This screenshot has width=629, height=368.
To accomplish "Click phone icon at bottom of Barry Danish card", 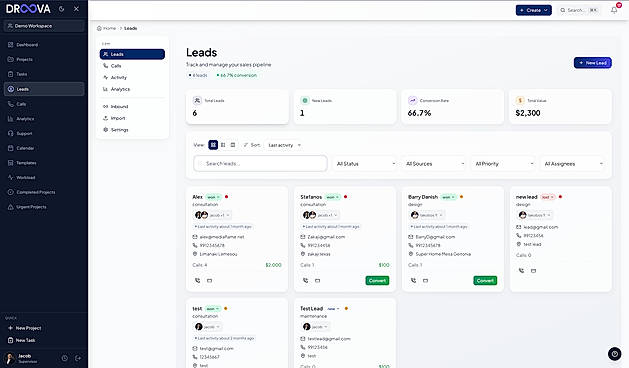I will (x=414, y=281).
